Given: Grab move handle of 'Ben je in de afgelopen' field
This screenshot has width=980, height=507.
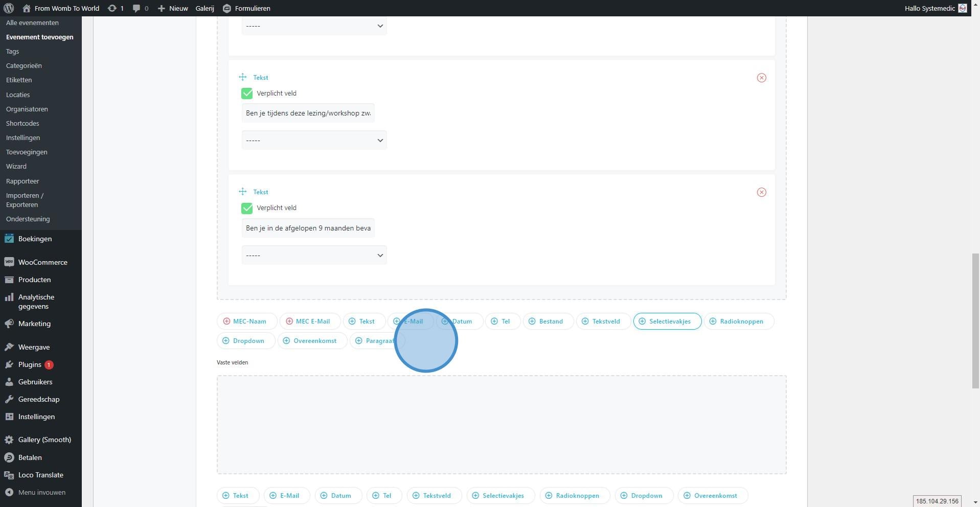Looking at the screenshot, I should [x=243, y=192].
